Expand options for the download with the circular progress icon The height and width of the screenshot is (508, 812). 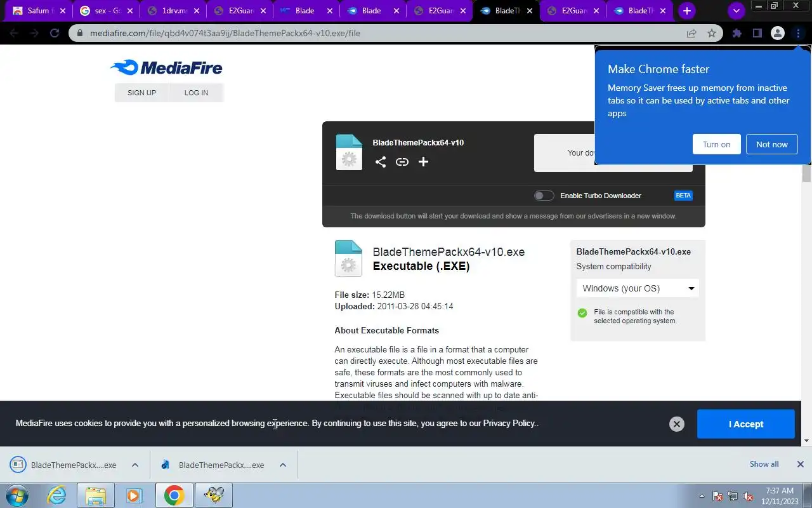pos(134,465)
